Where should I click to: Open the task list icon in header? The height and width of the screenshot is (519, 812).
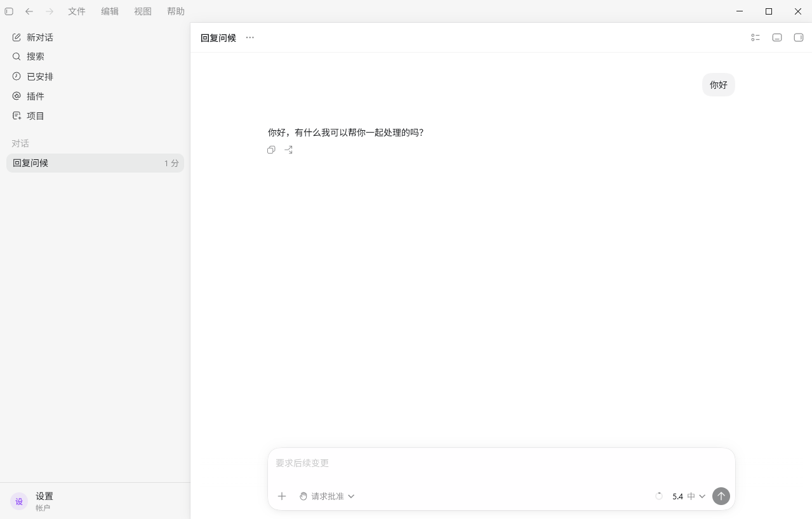(755, 37)
